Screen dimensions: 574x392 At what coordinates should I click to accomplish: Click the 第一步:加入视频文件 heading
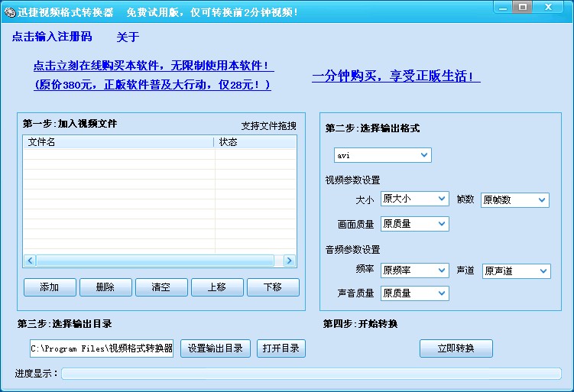pyautogui.click(x=70, y=124)
